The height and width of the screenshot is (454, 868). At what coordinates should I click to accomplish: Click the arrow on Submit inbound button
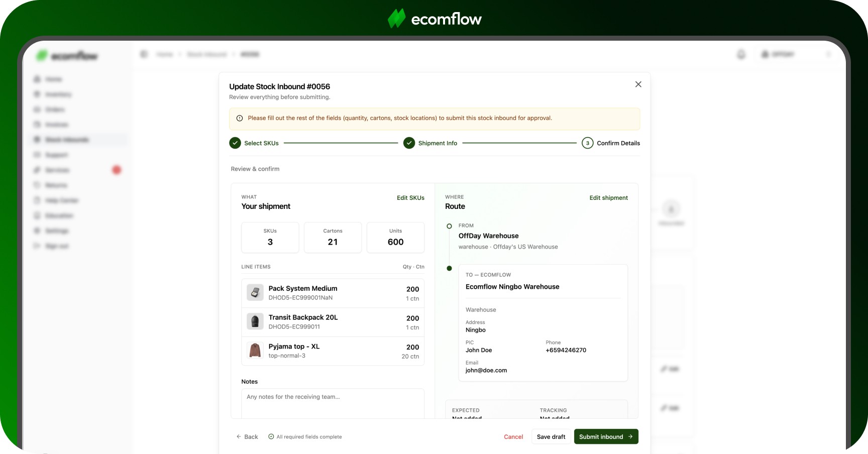click(630, 437)
